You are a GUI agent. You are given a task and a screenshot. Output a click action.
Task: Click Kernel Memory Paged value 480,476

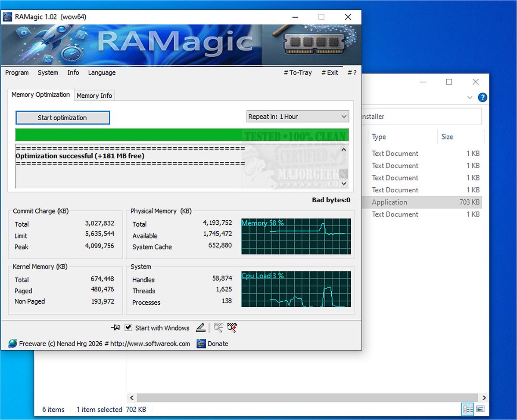click(103, 289)
